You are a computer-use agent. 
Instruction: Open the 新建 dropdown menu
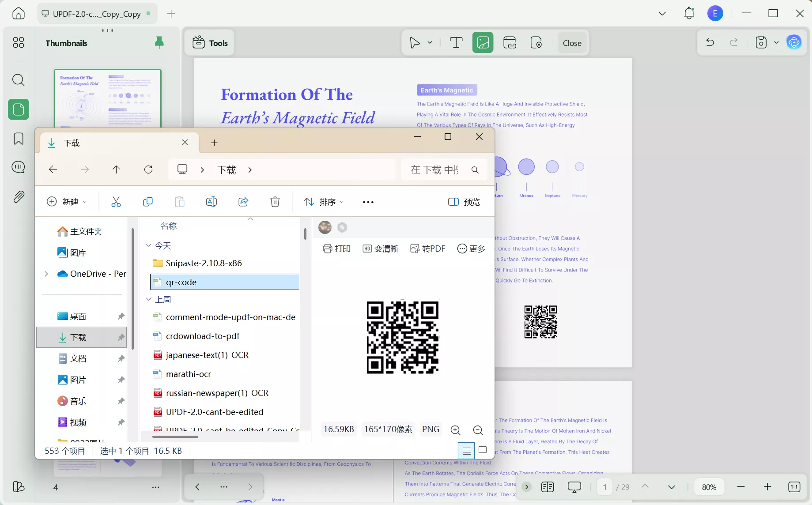coord(67,202)
